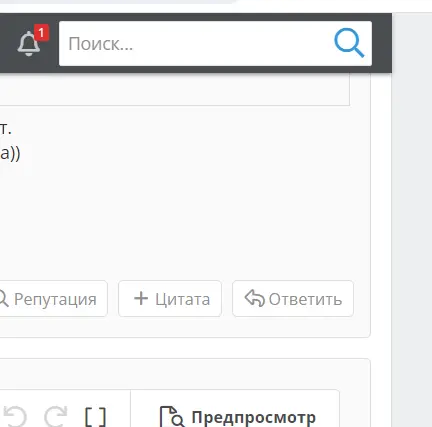
Task: Click the magnifier icon beside Репутация
Action: 3,298
